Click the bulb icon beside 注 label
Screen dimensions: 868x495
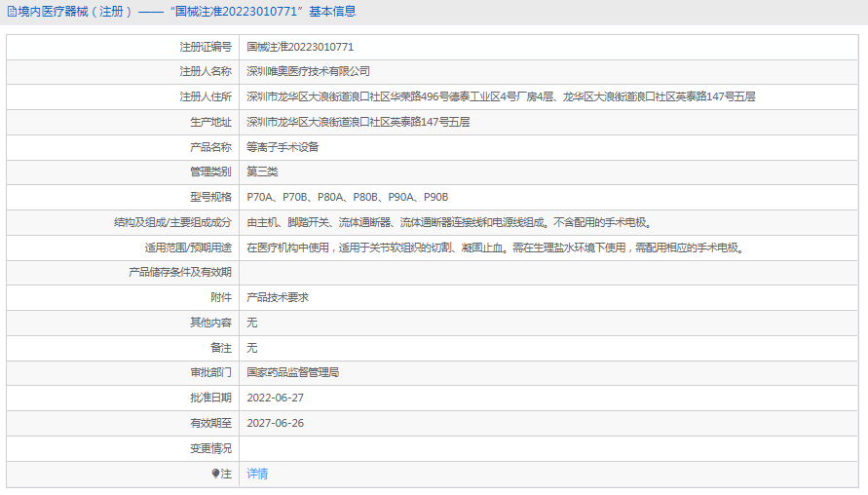click(216, 474)
